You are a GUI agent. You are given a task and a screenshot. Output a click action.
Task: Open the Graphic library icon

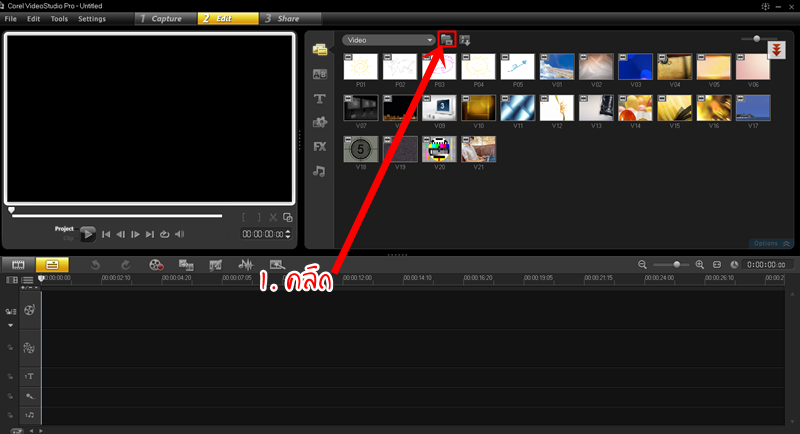point(320,122)
